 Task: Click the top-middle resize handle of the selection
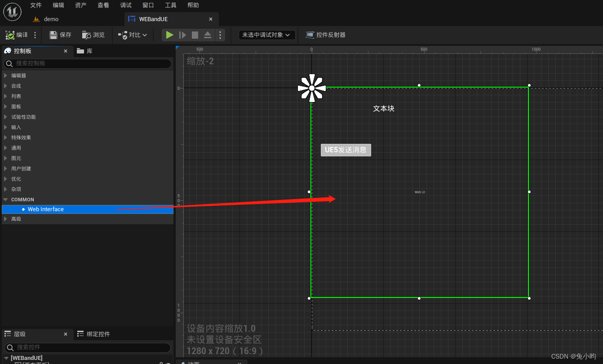click(419, 85)
